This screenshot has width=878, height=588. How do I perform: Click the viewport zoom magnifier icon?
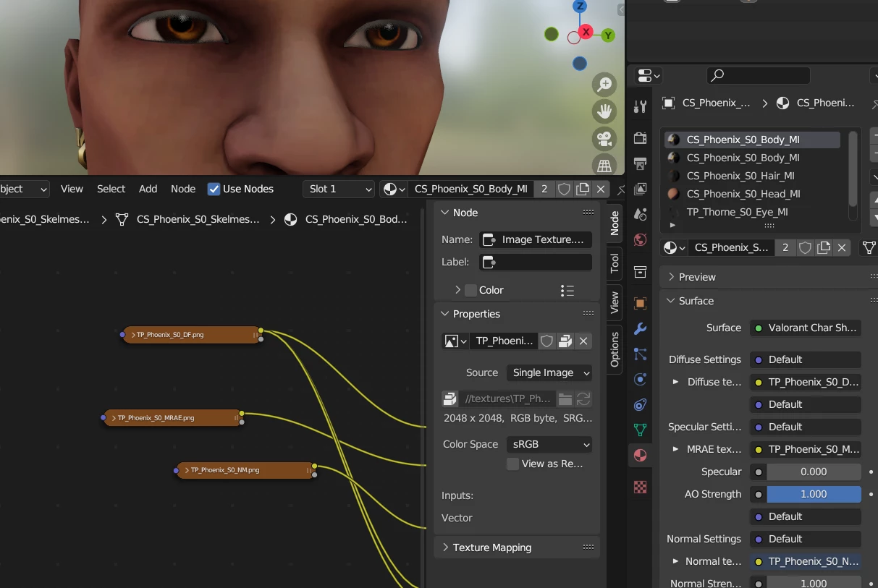[604, 85]
